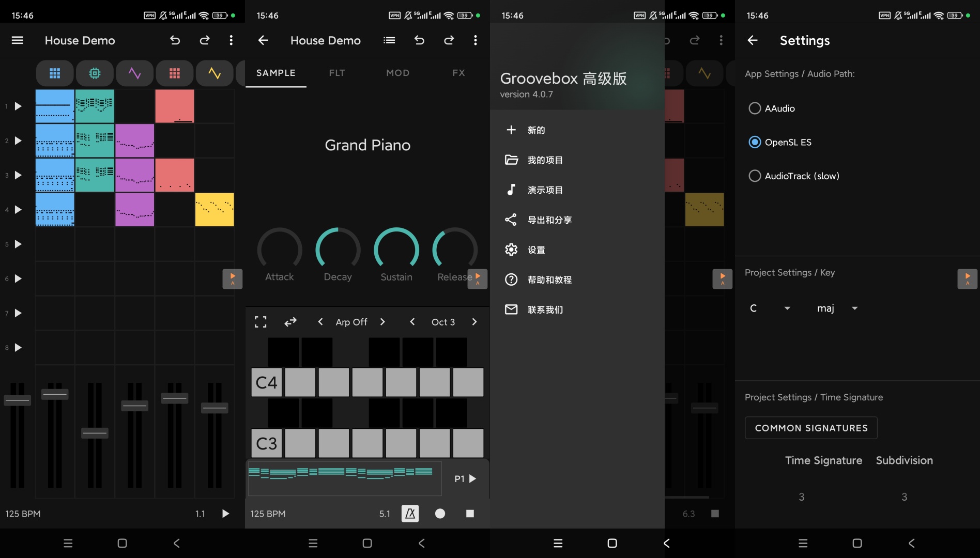The width and height of the screenshot is (980, 558).
Task: Open the pattern list icon beside House Demo
Action: (389, 40)
